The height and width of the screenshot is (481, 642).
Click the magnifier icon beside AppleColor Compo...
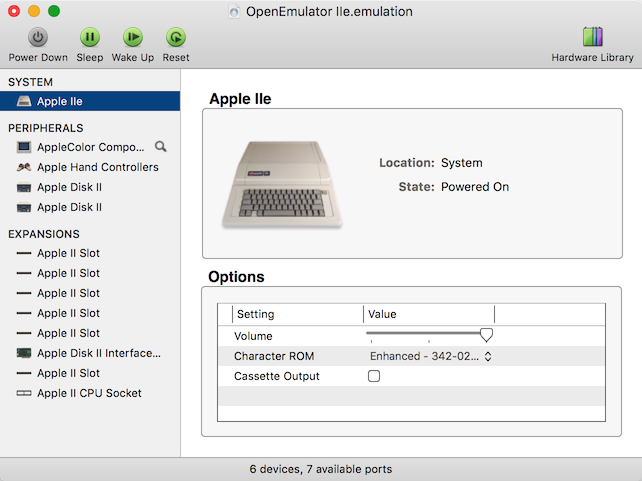click(x=160, y=147)
